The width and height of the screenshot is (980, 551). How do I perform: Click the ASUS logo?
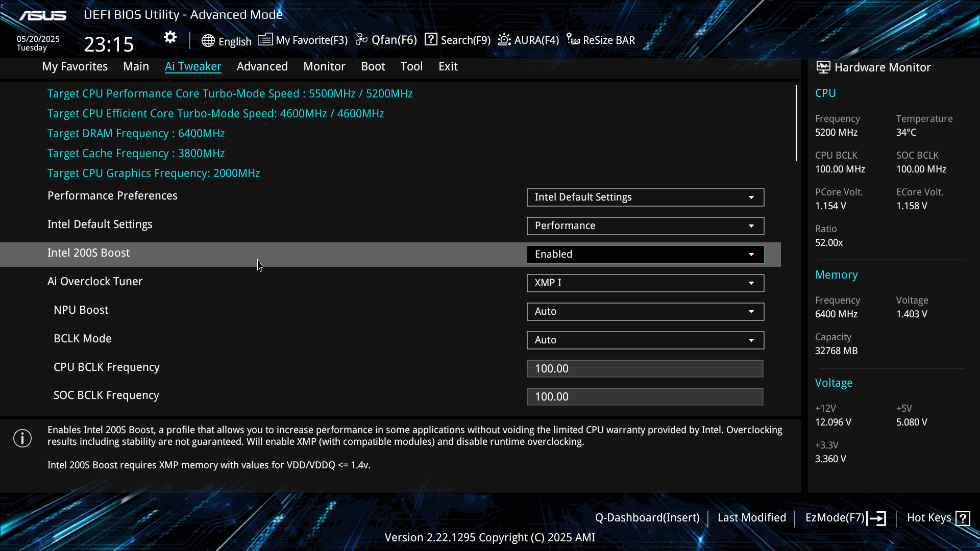point(43,16)
